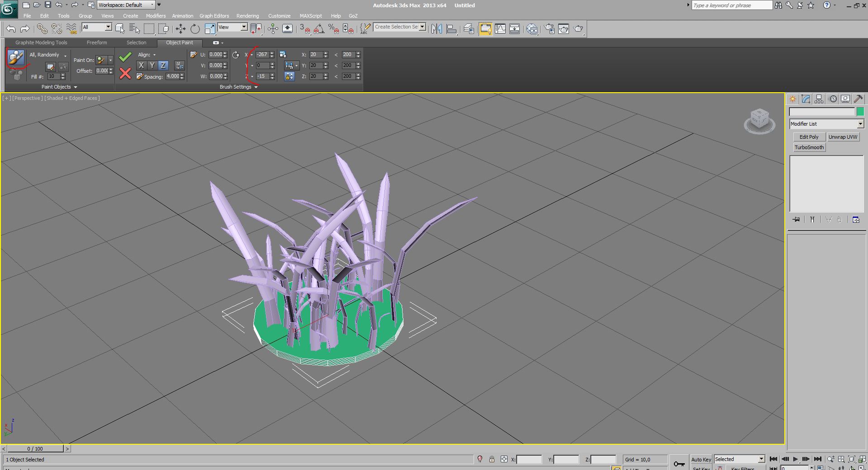Toggle the selection lock icon

coord(492,459)
